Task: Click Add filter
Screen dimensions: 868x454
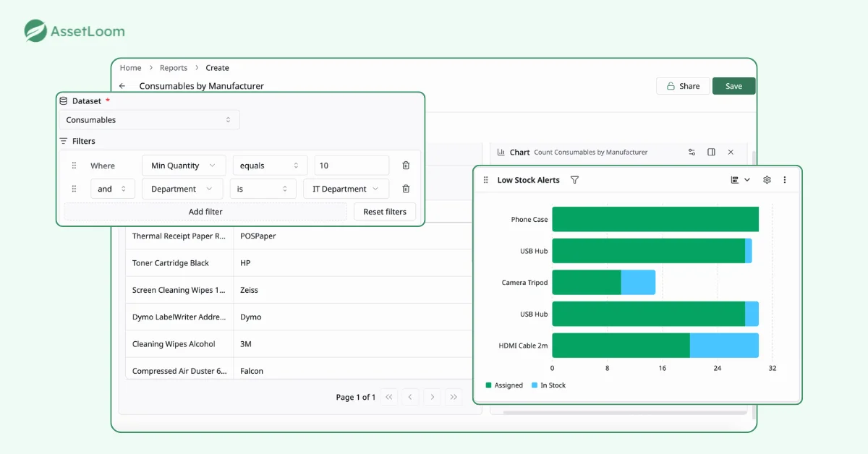Action: 205,212
